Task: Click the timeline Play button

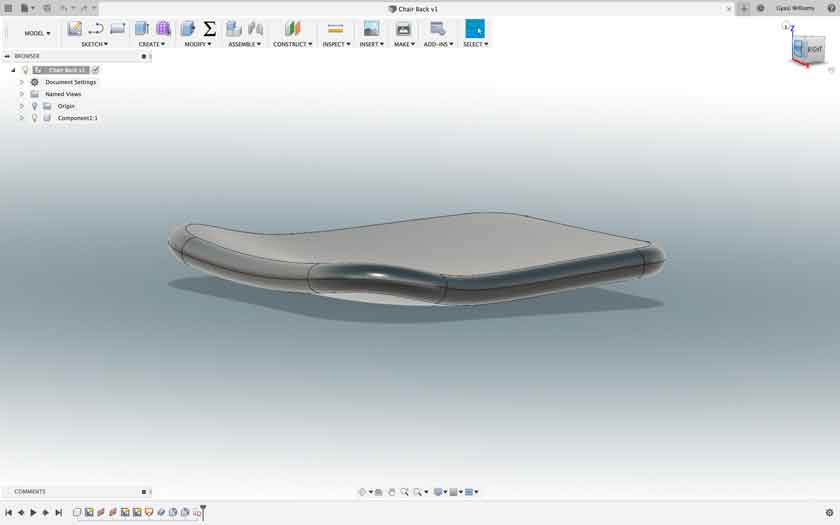Action: (33, 513)
